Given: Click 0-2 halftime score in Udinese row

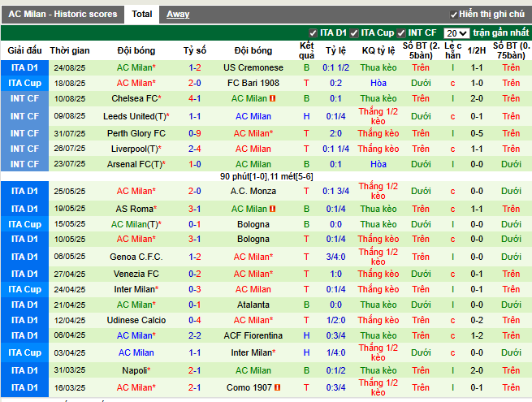Looking at the screenshot, I should (x=476, y=320).
